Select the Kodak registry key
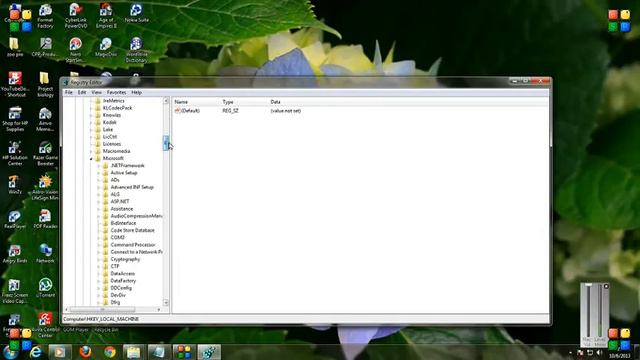640x360 pixels. tap(109, 122)
